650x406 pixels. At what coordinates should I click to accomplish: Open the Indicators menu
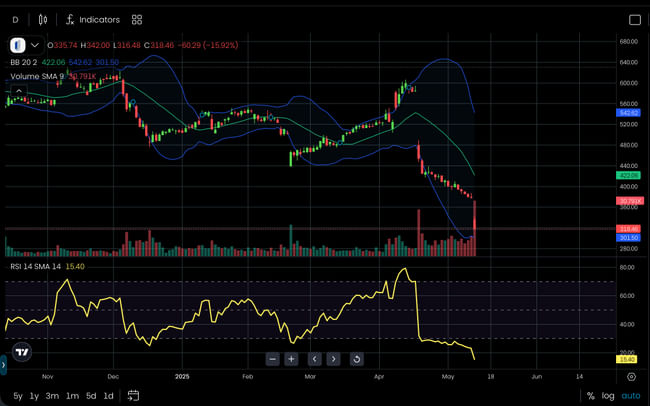(92, 19)
